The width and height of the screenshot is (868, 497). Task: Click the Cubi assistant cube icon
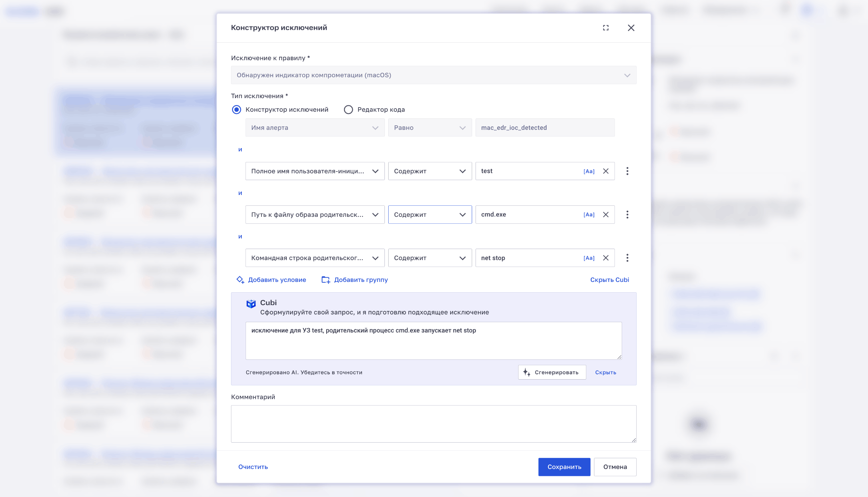coord(251,304)
